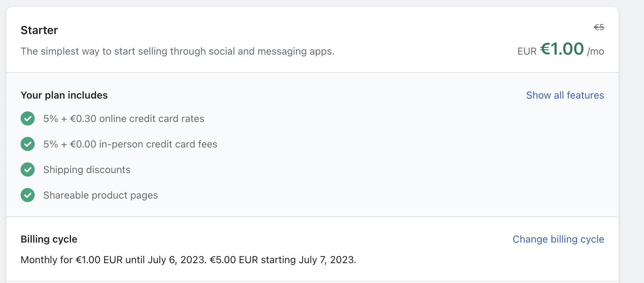This screenshot has height=283, width=644.
Task: Click the €5.00 EUR starting July 7 text
Action: point(283,260)
